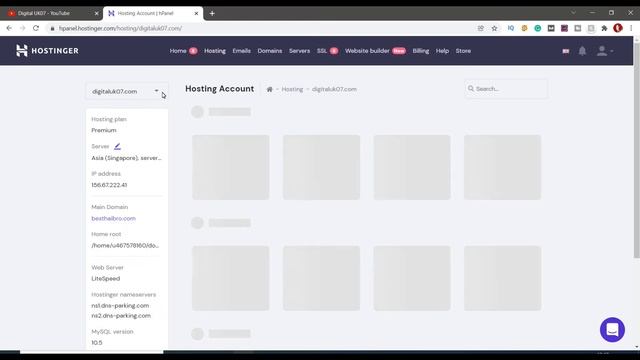Image resolution: width=640 pixels, height=360 pixels.
Task: Open the extensions puzzle icon
Action: [604, 28]
